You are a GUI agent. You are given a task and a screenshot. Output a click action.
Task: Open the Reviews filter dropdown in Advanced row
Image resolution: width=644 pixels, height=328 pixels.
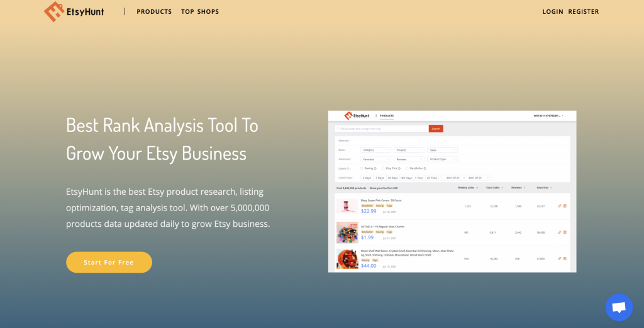[x=409, y=159]
